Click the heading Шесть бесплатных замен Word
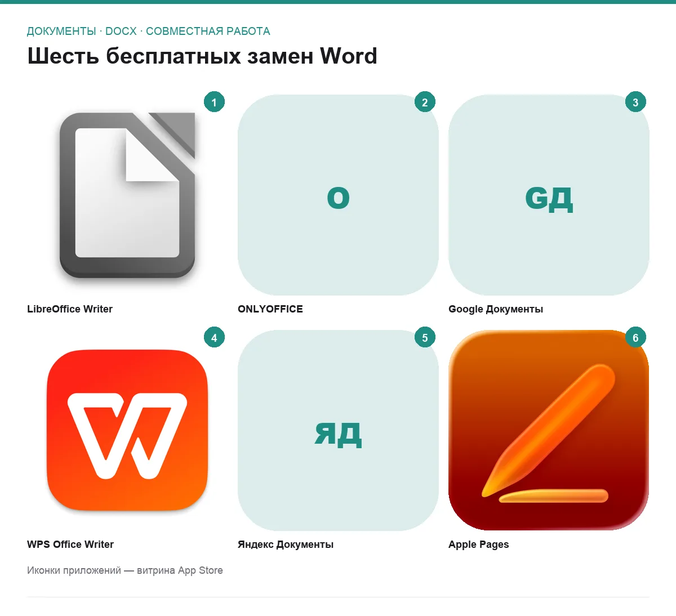This screenshot has height=616, width=676. (202, 56)
